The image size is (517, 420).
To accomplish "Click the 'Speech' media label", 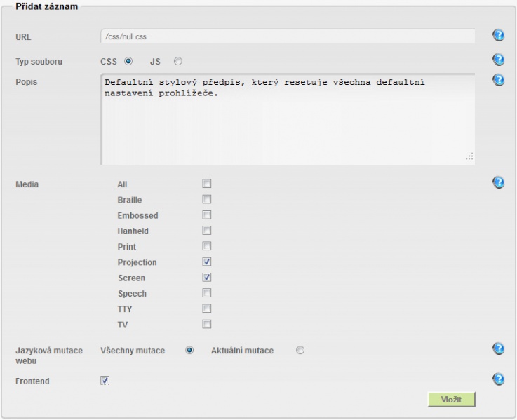I will tap(132, 294).
